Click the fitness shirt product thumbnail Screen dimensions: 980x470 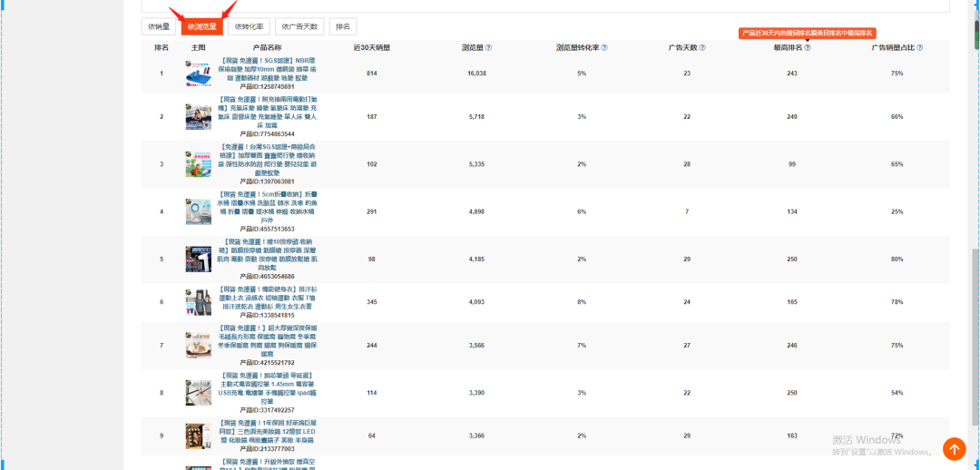(198, 302)
